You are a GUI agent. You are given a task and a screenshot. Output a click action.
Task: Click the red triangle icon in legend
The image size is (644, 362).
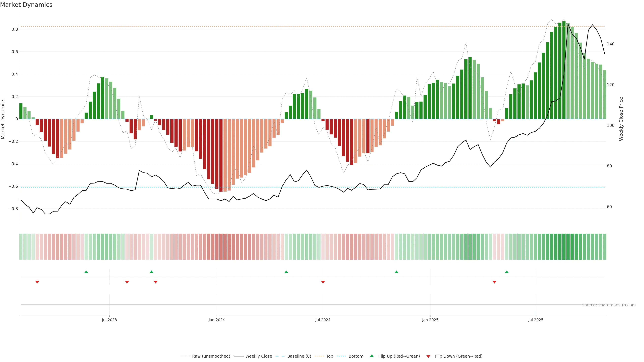pyautogui.click(x=428, y=356)
